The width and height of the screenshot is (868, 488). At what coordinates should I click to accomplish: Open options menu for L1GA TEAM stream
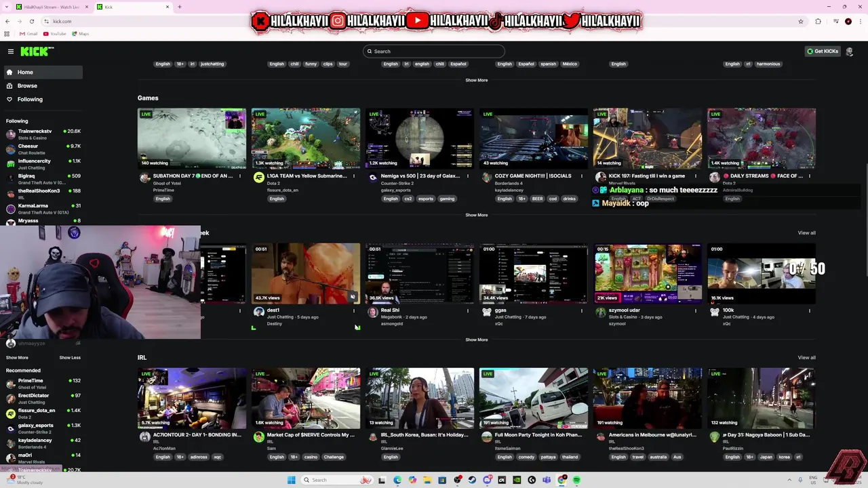click(354, 176)
